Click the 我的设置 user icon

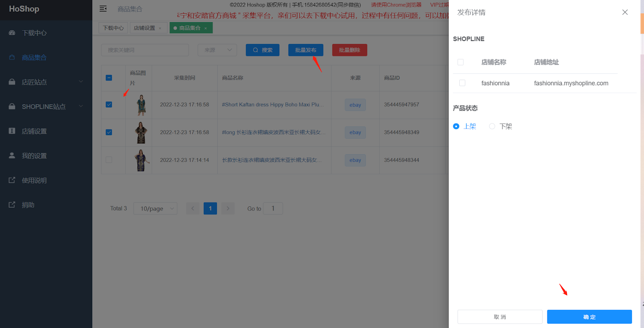[x=12, y=156]
